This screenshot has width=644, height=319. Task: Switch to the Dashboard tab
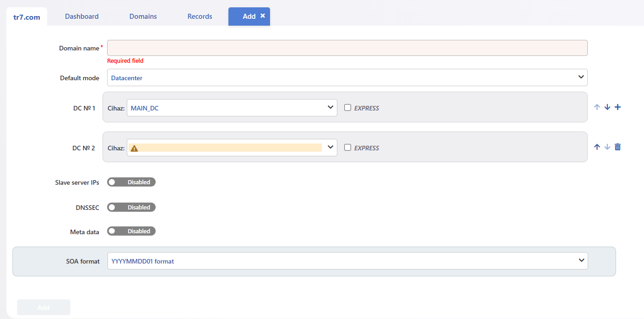[82, 16]
